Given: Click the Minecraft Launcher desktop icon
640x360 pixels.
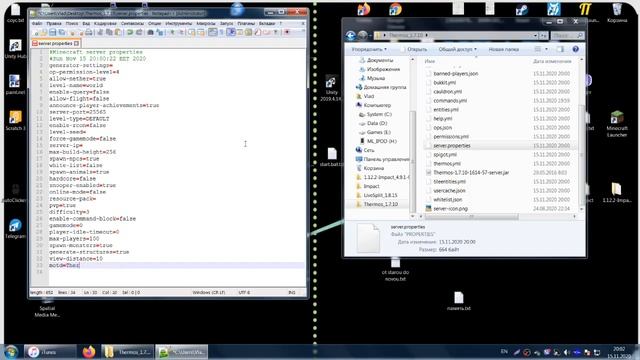Looking at the screenshot, I should pyautogui.click(x=617, y=124).
